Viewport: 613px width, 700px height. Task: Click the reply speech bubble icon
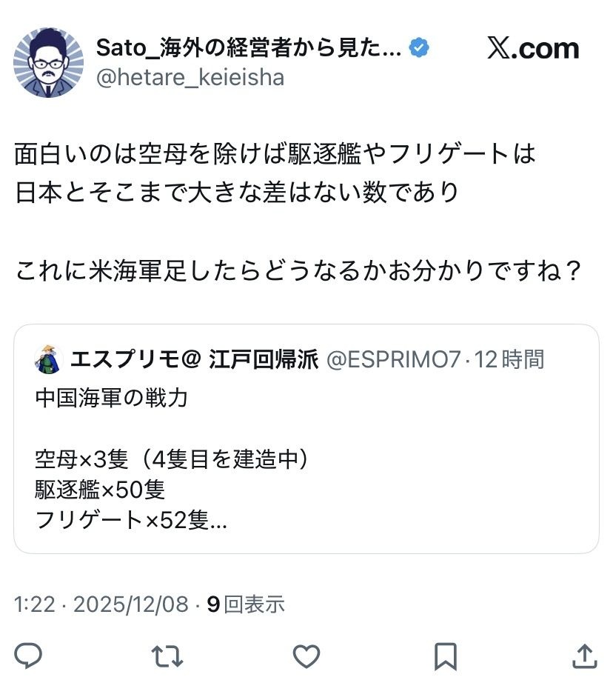click(x=29, y=656)
